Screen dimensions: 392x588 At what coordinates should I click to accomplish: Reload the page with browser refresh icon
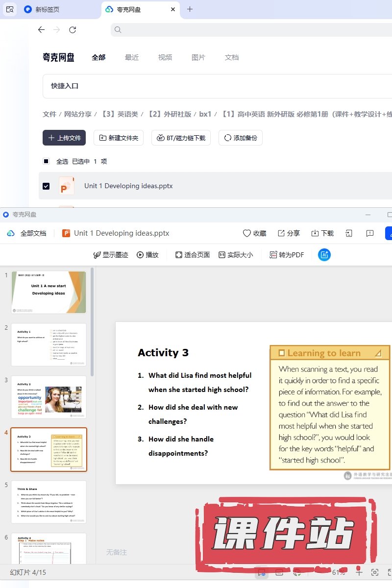point(73,30)
